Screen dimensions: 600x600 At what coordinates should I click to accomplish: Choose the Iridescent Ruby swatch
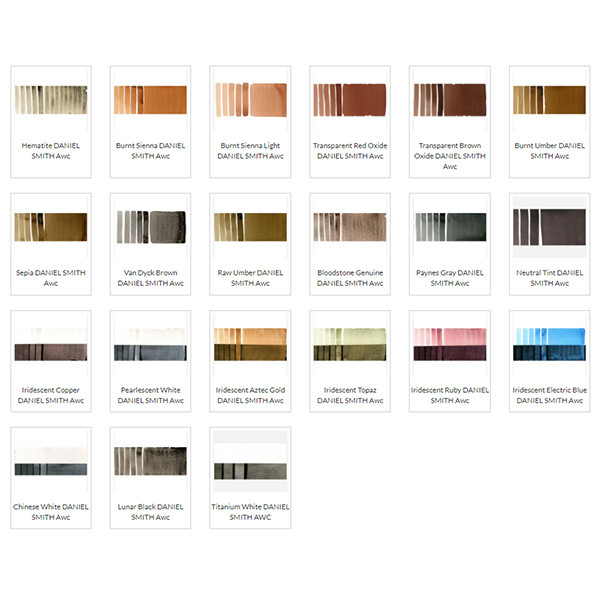[450, 343]
